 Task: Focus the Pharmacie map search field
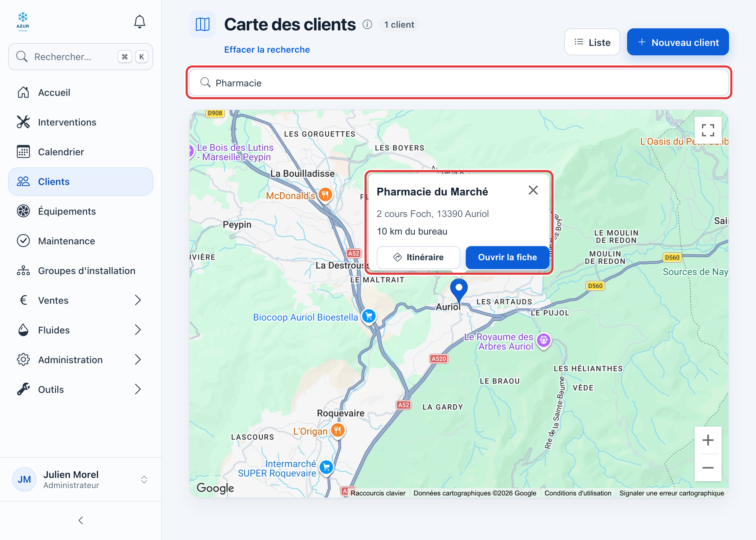pyautogui.click(x=459, y=83)
